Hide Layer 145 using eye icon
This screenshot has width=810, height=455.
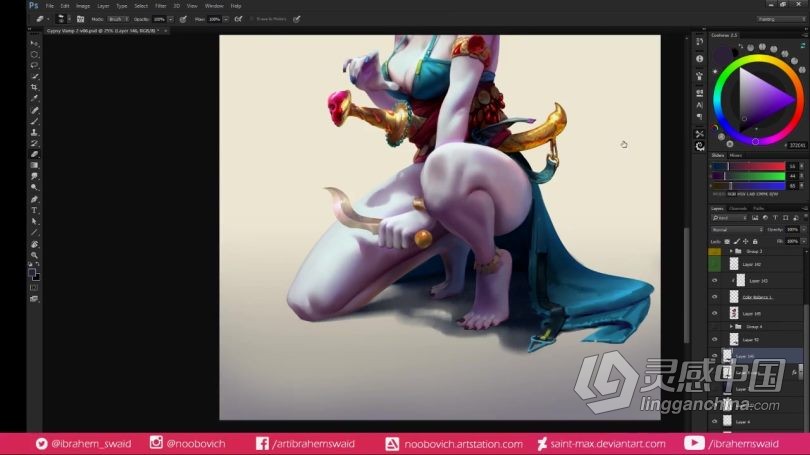714,313
